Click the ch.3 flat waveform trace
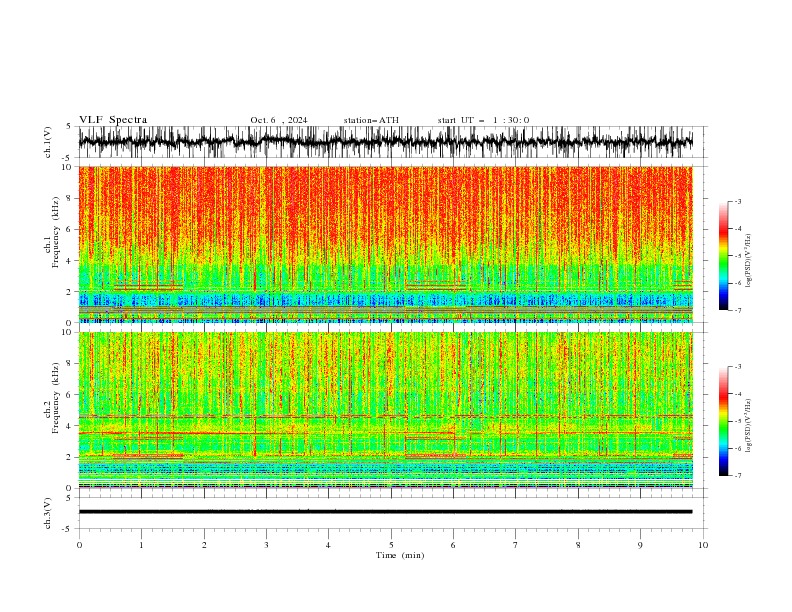792x612 pixels. tap(386, 512)
